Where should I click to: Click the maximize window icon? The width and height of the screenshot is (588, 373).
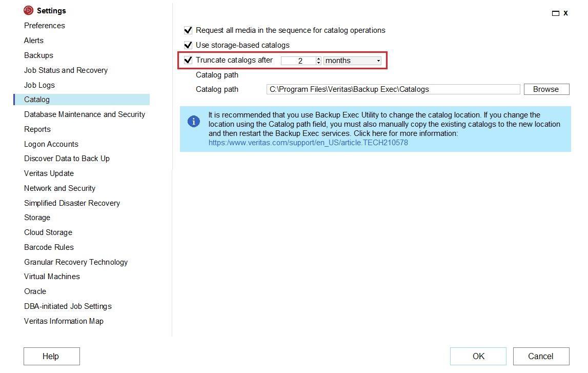pyautogui.click(x=555, y=13)
